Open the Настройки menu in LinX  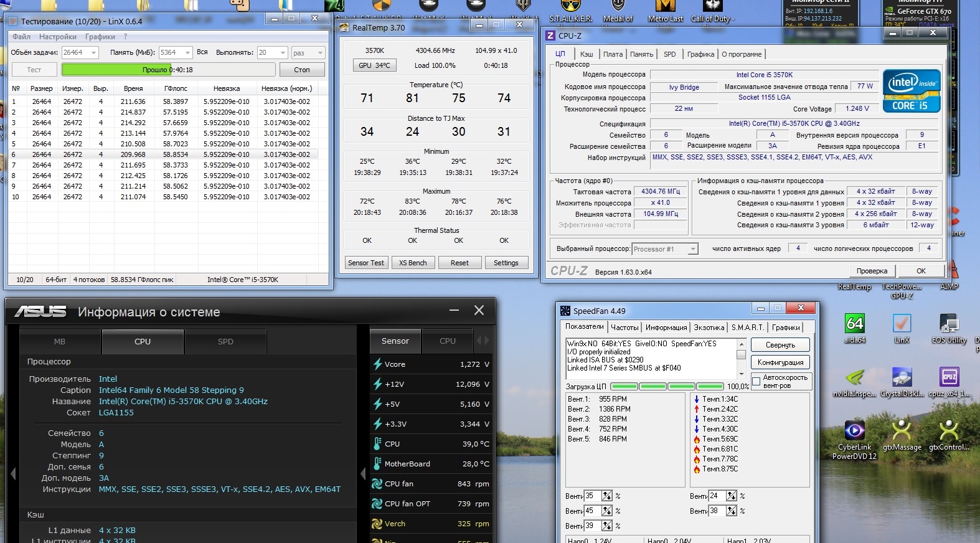click(x=58, y=37)
